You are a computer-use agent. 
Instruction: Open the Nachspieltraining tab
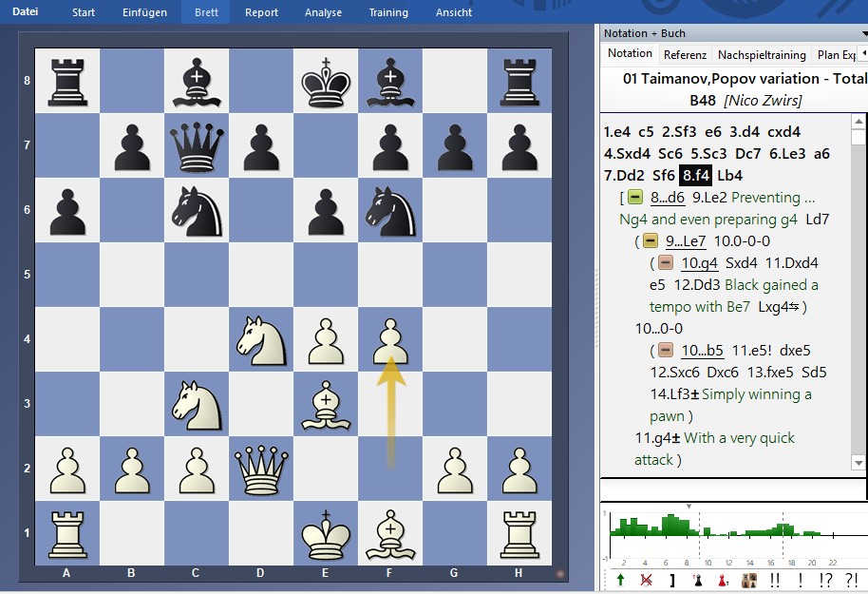point(762,55)
